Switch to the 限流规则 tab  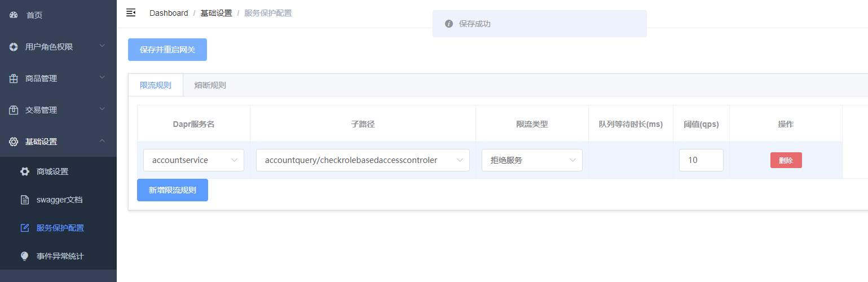[x=156, y=85]
